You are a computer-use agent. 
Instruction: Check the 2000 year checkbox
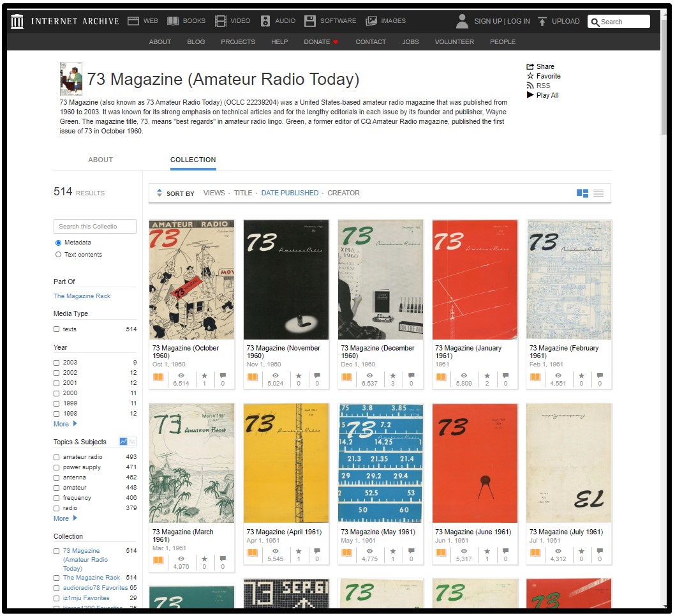click(x=56, y=393)
